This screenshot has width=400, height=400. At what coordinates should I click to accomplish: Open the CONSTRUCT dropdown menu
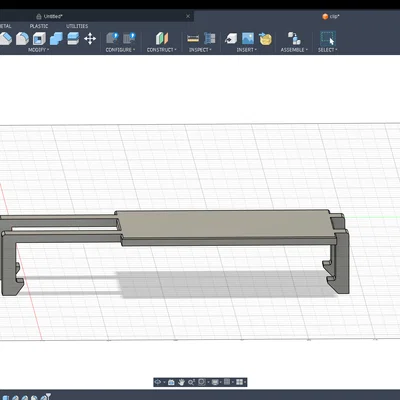[162, 50]
